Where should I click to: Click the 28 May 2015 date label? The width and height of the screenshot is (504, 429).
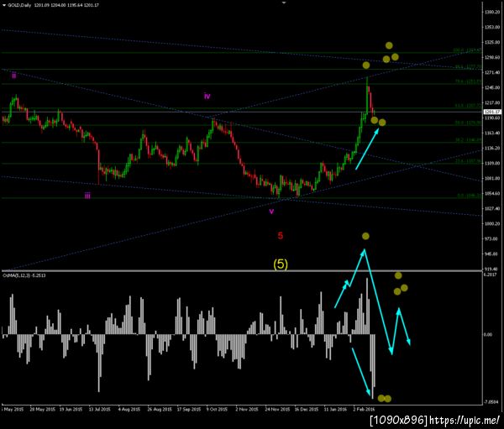(x=43, y=410)
